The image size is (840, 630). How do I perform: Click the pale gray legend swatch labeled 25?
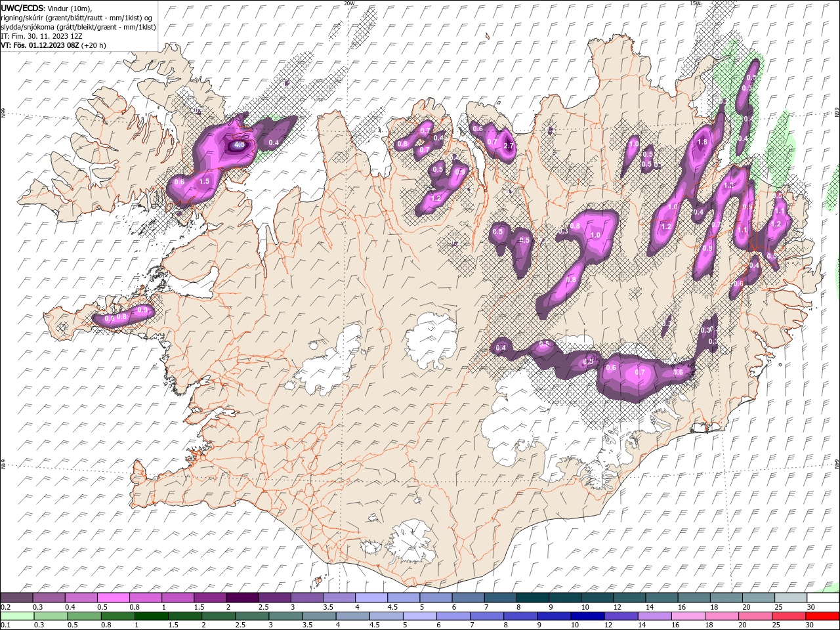(791, 598)
